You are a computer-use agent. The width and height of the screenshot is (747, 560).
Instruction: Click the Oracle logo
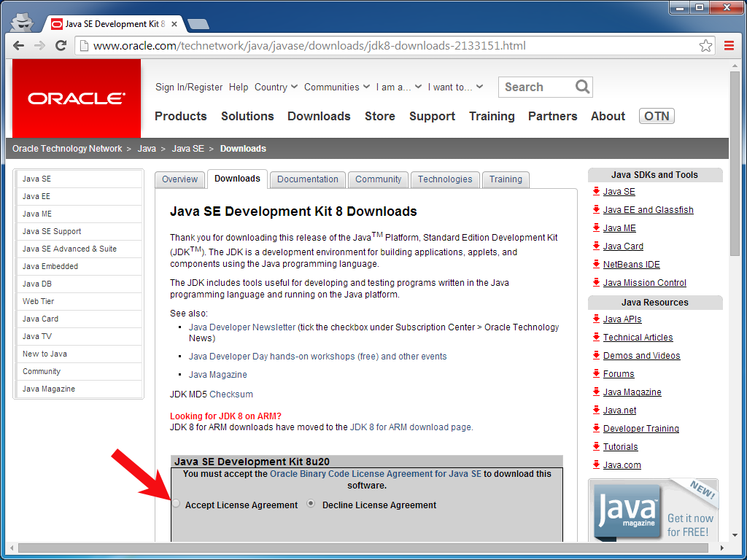(x=77, y=98)
